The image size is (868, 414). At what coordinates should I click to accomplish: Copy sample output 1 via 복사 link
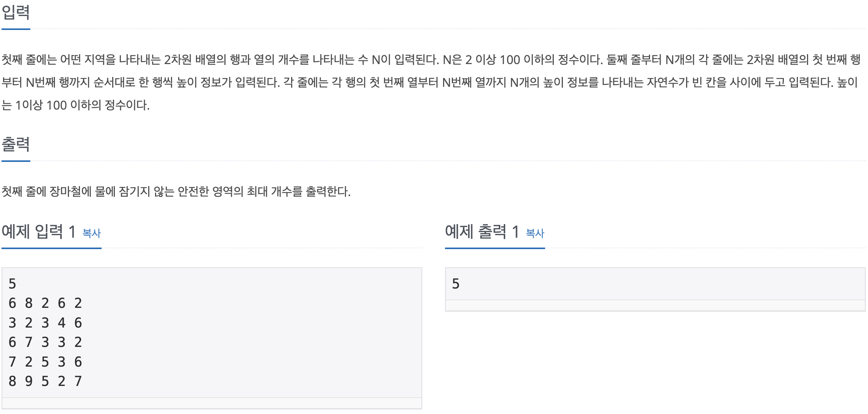click(535, 233)
